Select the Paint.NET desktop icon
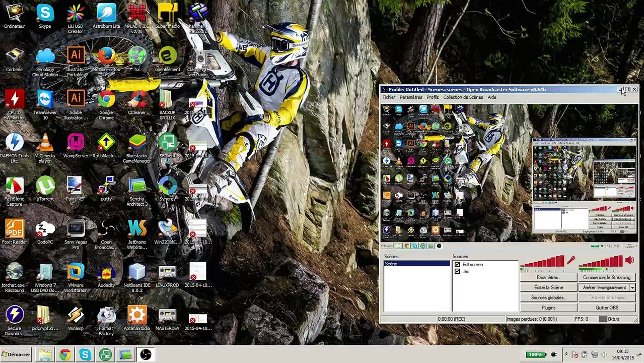644x363 pixels. click(x=76, y=189)
